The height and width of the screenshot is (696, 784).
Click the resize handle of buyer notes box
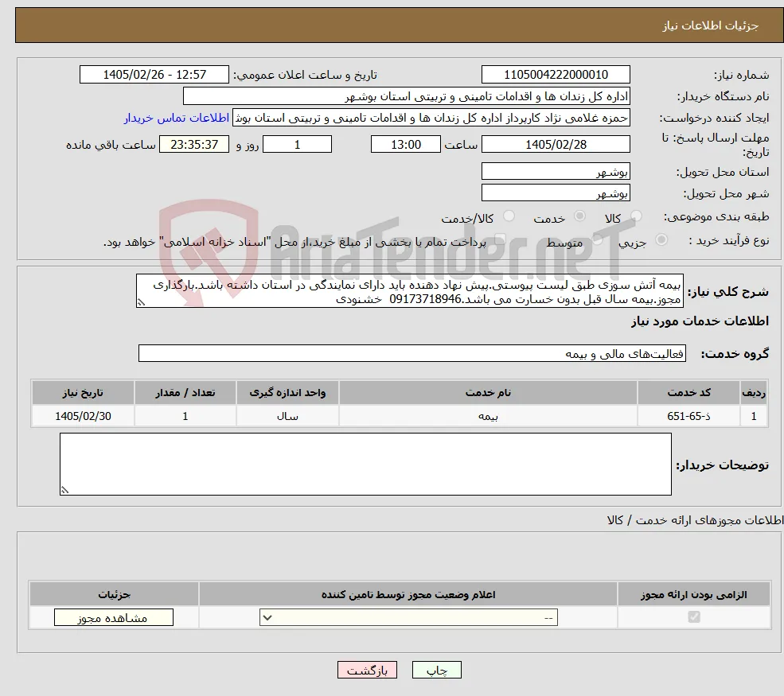(64, 490)
